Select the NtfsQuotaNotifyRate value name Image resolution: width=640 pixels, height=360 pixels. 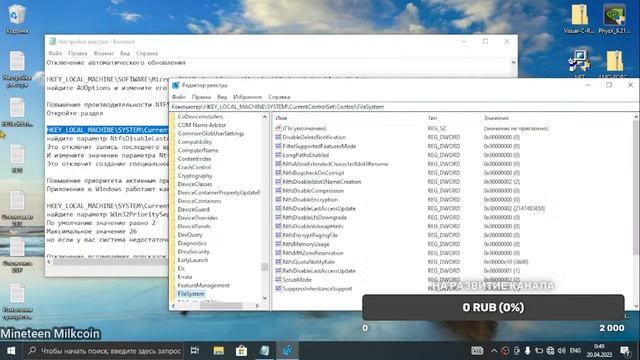pos(309,262)
